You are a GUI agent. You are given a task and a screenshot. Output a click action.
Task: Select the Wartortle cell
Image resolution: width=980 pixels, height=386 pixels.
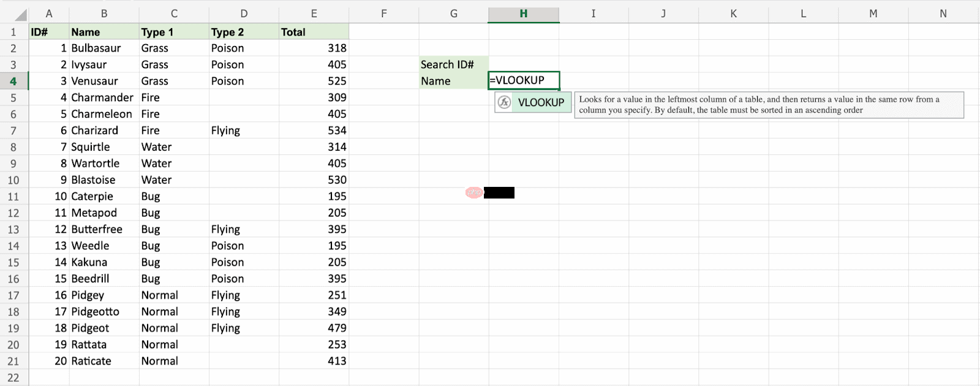[104, 164]
